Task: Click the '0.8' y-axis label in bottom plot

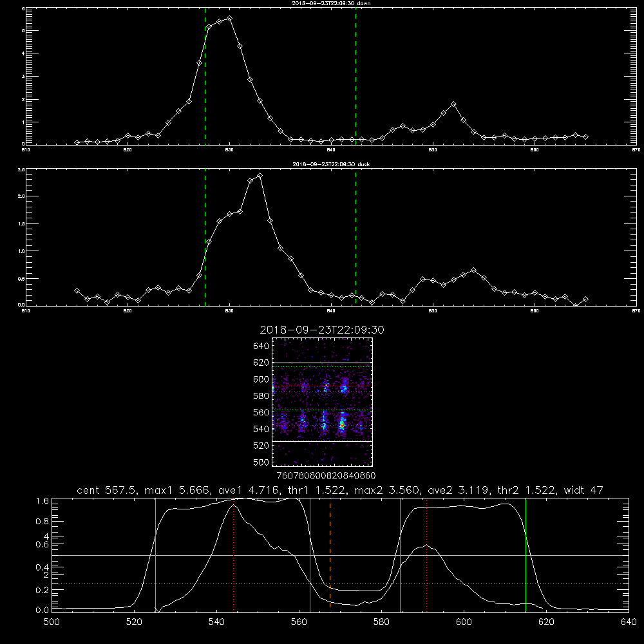Action: coord(43,521)
